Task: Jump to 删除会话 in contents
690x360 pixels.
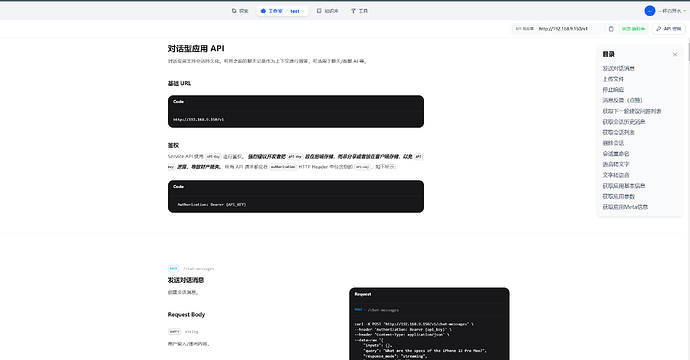Action: (x=613, y=143)
